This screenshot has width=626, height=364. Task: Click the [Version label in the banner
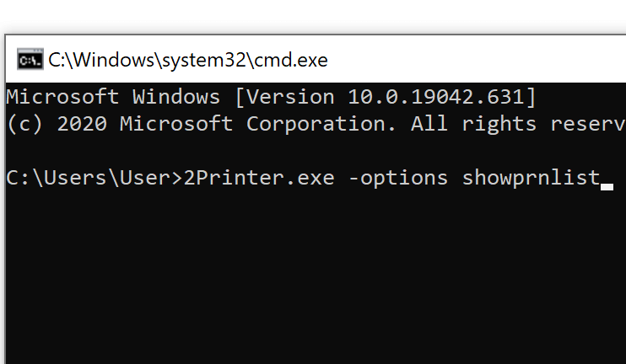point(284,97)
